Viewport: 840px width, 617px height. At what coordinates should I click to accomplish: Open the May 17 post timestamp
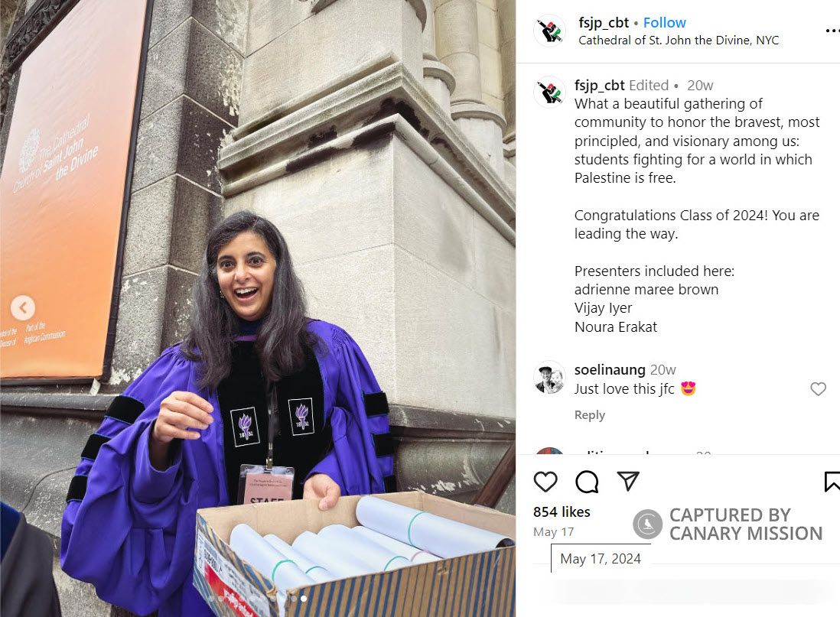coord(553,532)
